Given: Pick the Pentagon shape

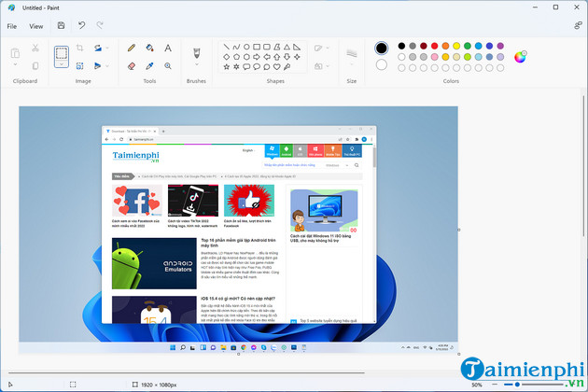Looking at the screenshot, I should point(236,57).
